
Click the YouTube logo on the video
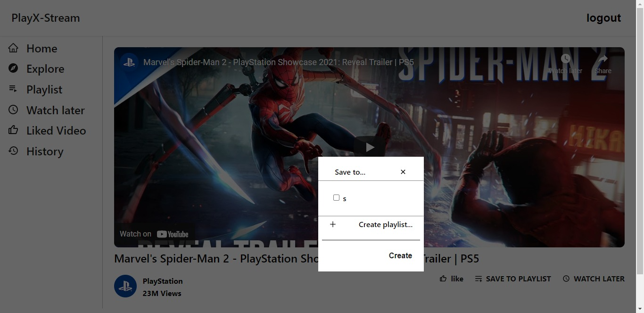(173, 234)
